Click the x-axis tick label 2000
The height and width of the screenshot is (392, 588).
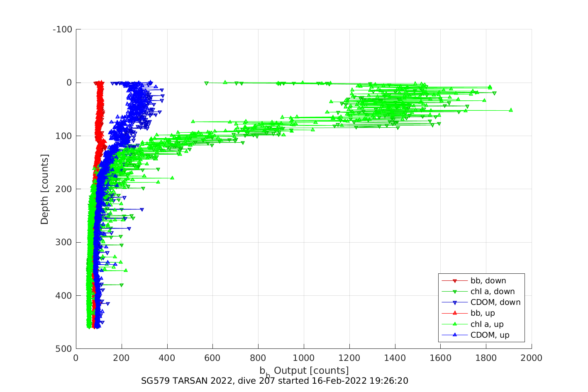(532, 358)
